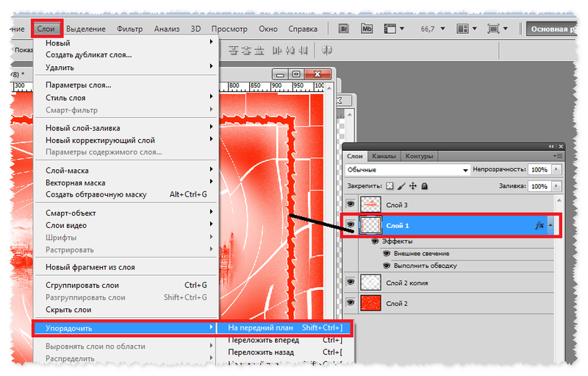Hide layer Слой 2 копия with its eye
This screenshot has height=376, width=588.
(x=351, y=282)
